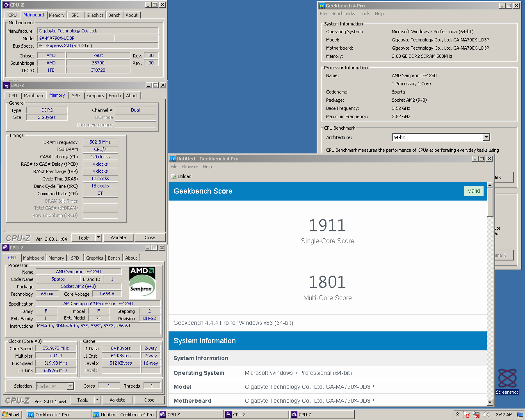Click the Valid badge in Geekbench Score
The image size is (525, 420).
click(474, 191)
